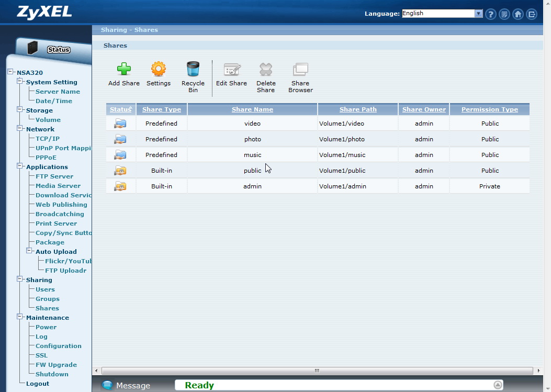The height and width of the screenshot is (392, 551).
Task: Collapse the Maintenance tree node
Action: coord(20,317)
